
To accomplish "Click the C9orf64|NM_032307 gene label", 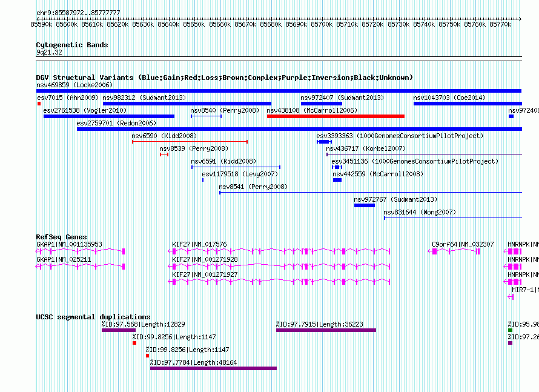I will (x=463, y=244).
